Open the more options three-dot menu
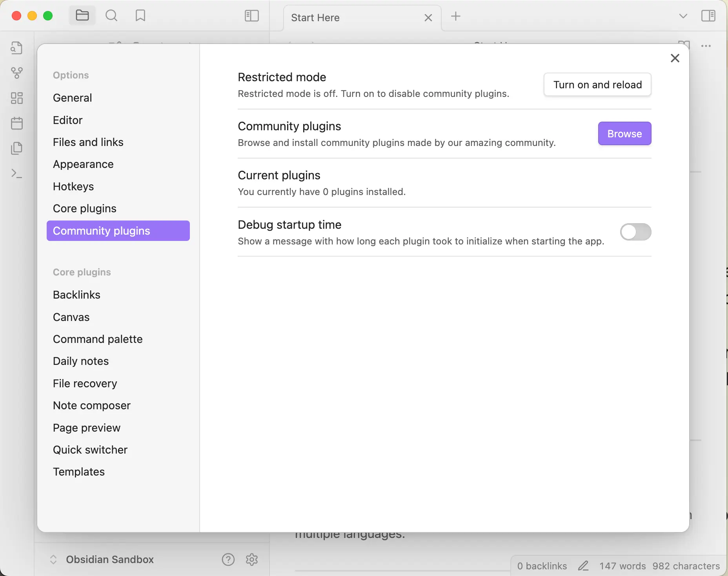The width and height of the screenshot is (728, 576). pos(706,46)
